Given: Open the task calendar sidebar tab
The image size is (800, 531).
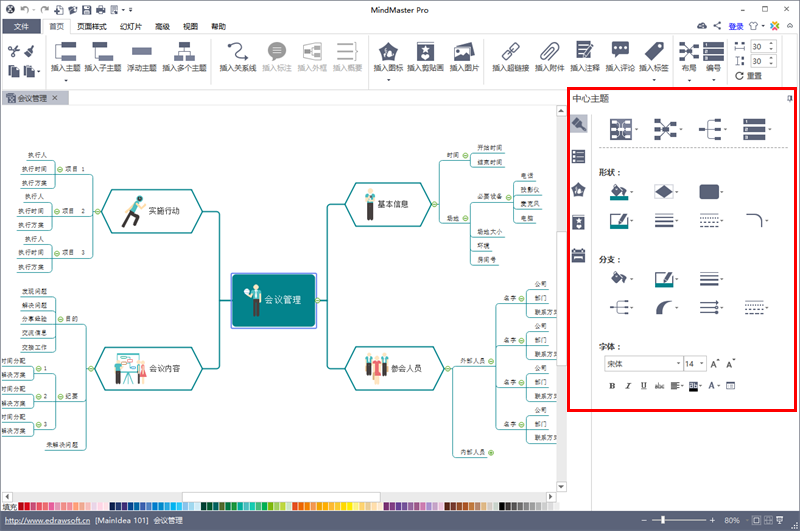Looking at the screenshot, I should pyautogui.click(x=578, y=255).
